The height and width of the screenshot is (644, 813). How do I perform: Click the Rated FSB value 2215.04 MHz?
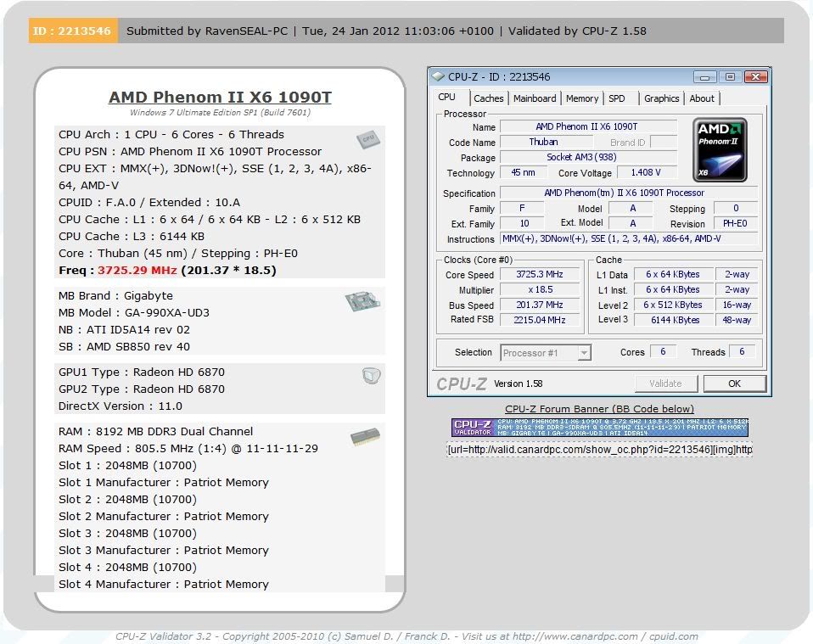click(539, 320)
